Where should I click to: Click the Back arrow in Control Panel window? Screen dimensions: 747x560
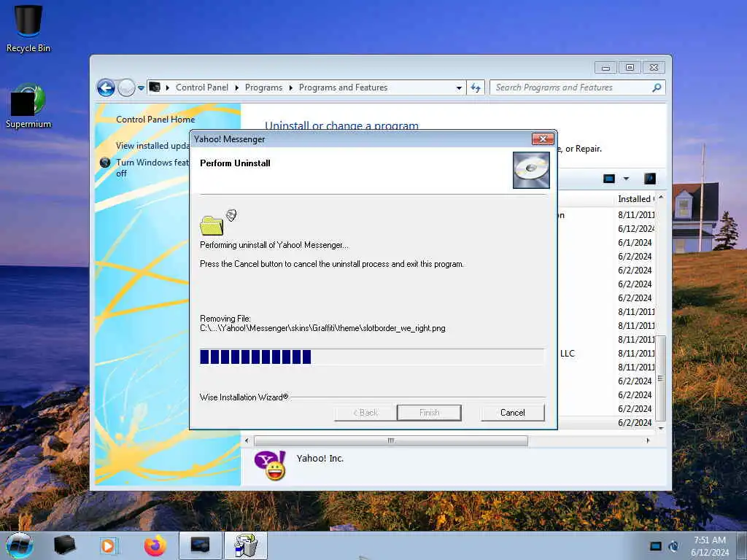[106, 87]
